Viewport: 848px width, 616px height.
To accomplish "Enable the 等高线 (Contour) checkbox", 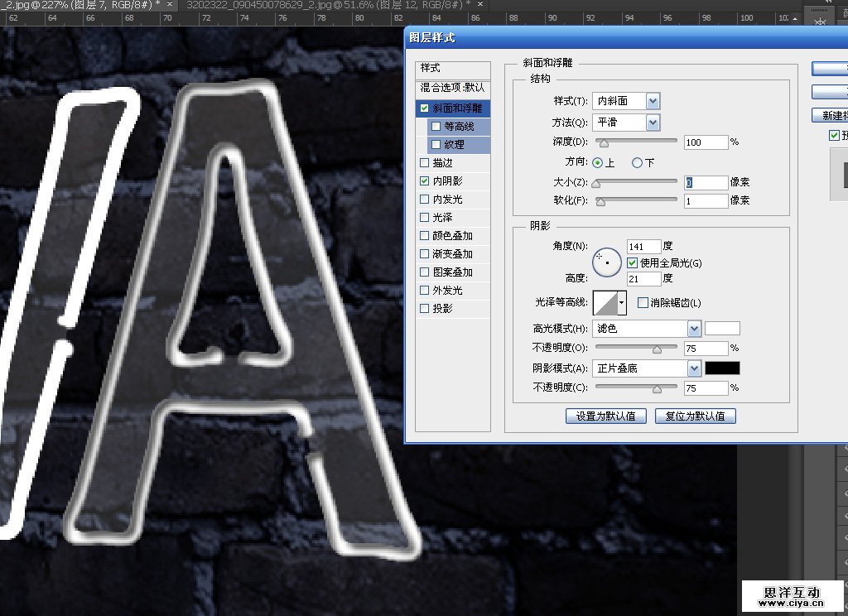I will click(x=436, y=127).
